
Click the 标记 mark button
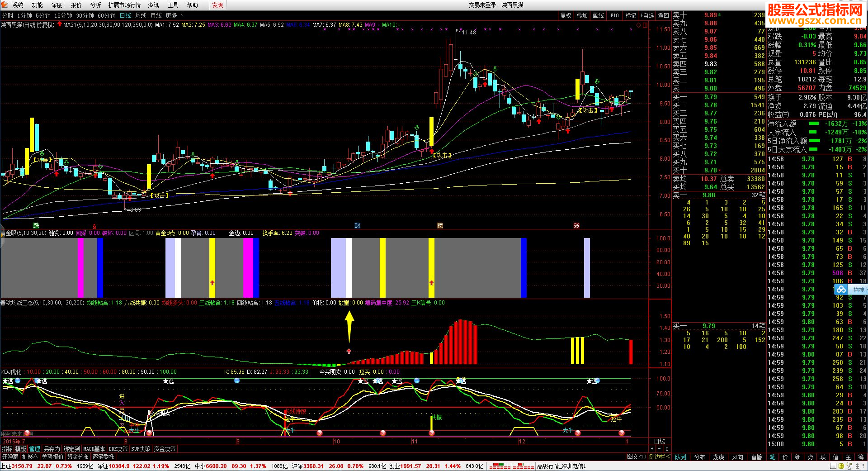click(x=631, y=15)
